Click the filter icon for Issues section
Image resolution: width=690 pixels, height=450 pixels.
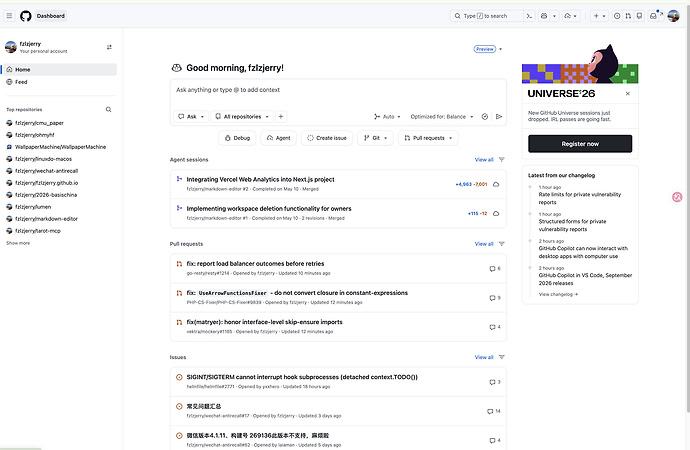[501, 357]
